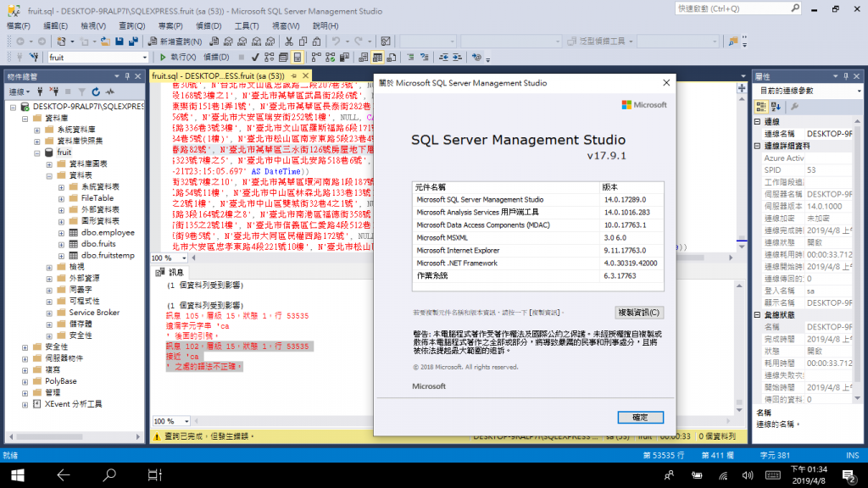The width and height of the screenshot is (868, 488).
Task: Open the 說明(H) menu
Action: click(325, 26)
